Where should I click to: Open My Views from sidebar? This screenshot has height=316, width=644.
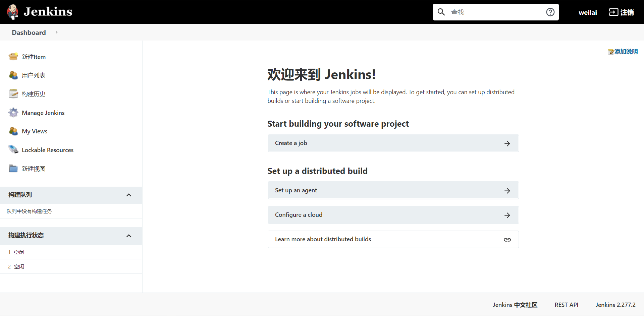[34, 131]
